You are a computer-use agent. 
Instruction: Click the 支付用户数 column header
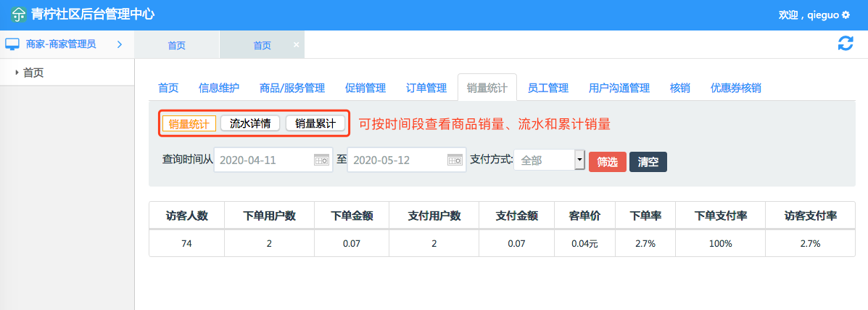tap(434, 216)
